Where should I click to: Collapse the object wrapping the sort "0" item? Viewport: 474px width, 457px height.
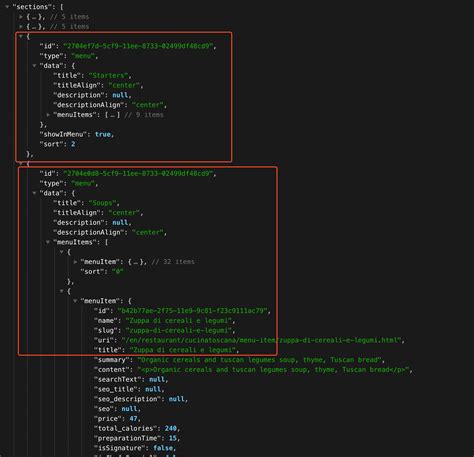point(62,252)
